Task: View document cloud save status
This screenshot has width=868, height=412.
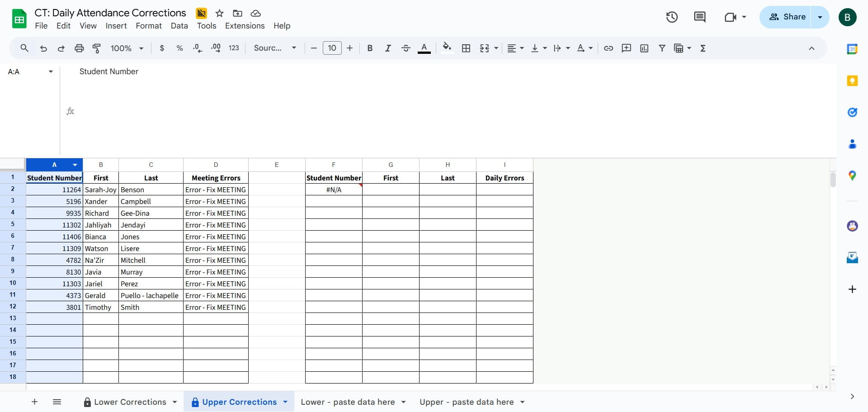Action: (255, 13)
